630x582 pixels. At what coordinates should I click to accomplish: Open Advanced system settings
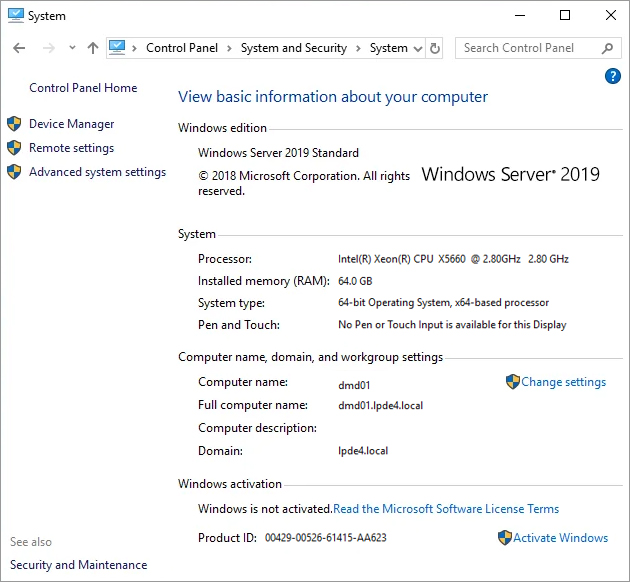pyautogui.click(x=97, y=172)
